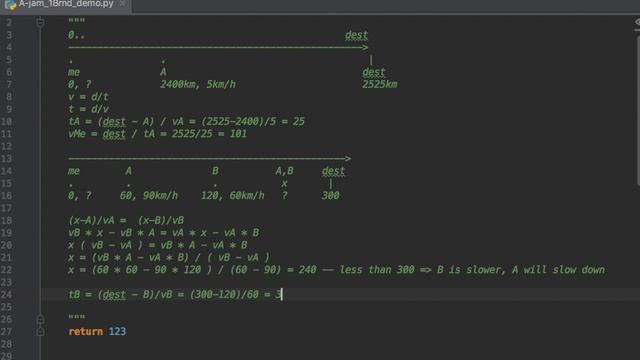Screen dimensions: 640x360
Task: Click the 'B' label on line 14
Action: tap(215, 171)
